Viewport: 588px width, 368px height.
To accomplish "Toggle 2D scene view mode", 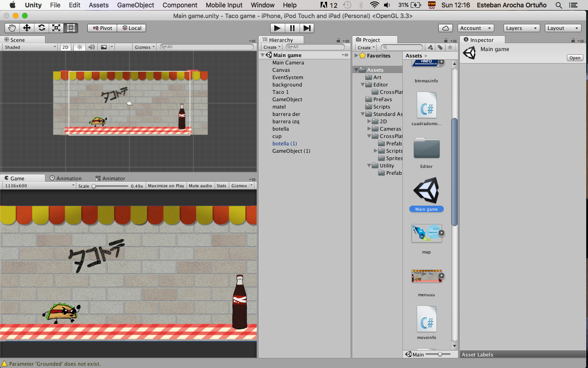I will [x=66, y=47].
